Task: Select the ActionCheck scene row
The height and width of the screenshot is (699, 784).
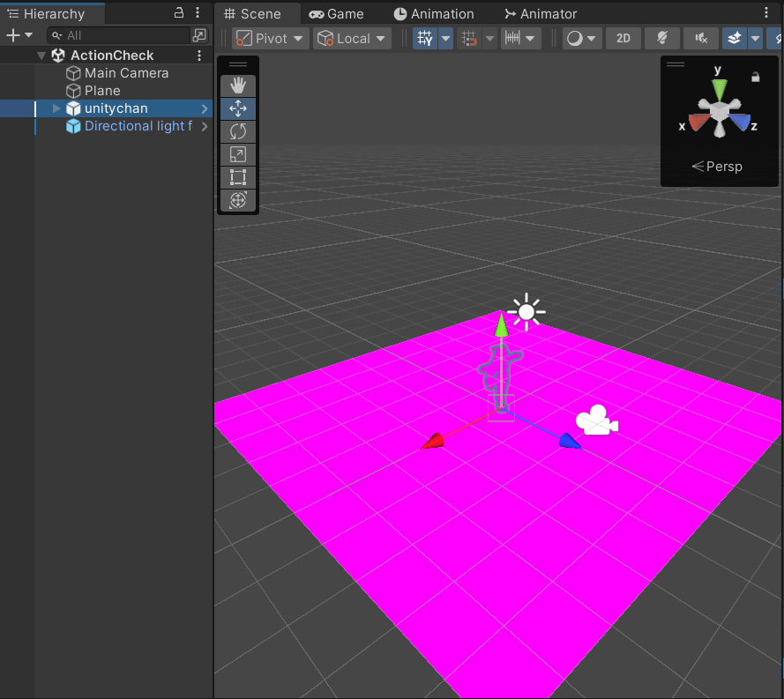Action: (x=106, y=56)
